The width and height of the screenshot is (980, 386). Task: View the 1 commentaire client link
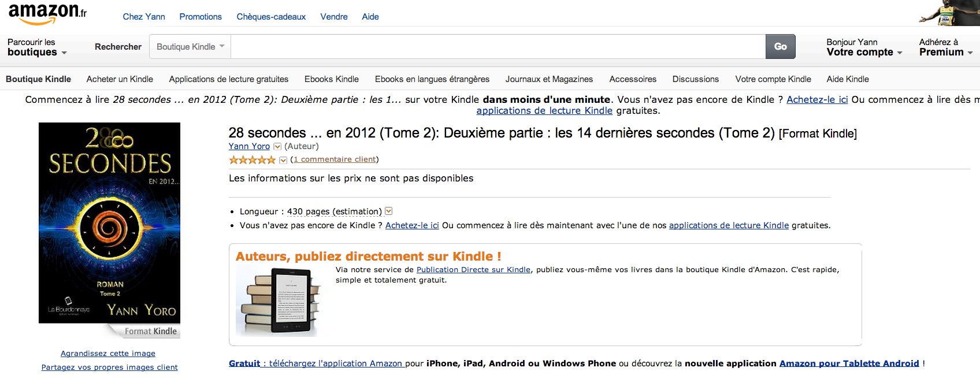tap(335, 159)
